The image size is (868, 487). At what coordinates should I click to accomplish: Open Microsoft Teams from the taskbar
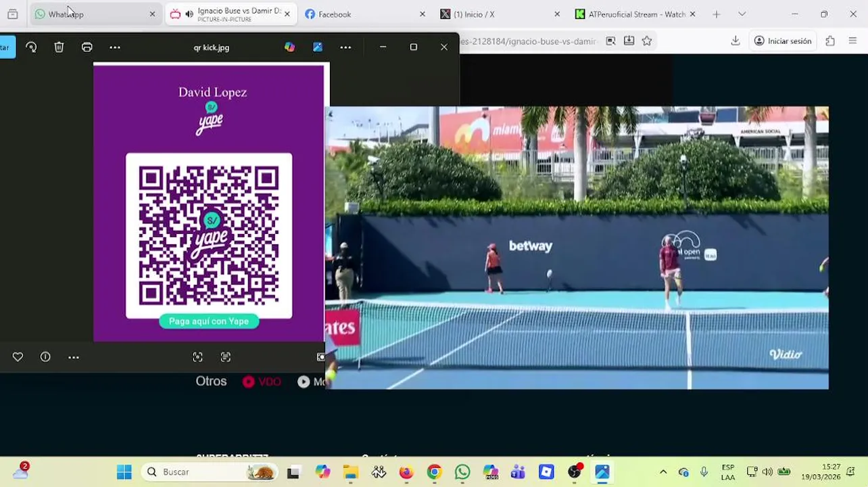(x=519, y=472)
